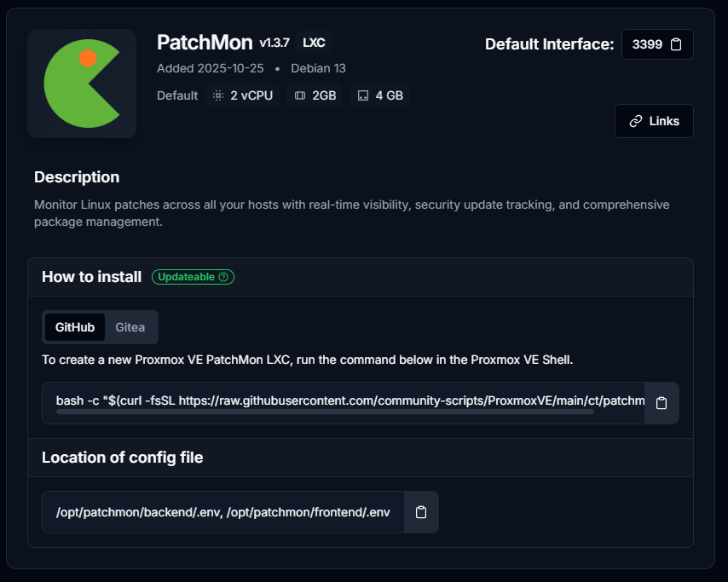Click the Added 2025-10-25 date text
Image resolution: width=728 pixels, height=582 pixels.
tap(210, 68)
